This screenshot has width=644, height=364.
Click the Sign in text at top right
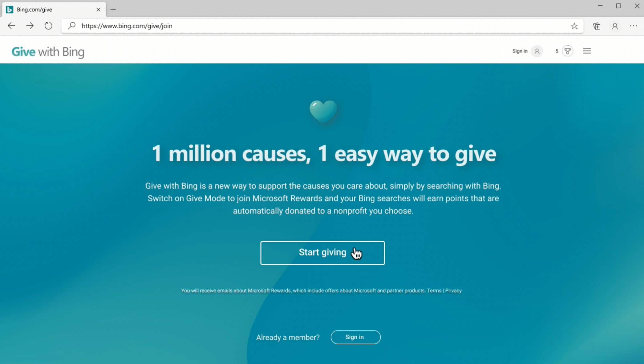click(x=520, y=51)
